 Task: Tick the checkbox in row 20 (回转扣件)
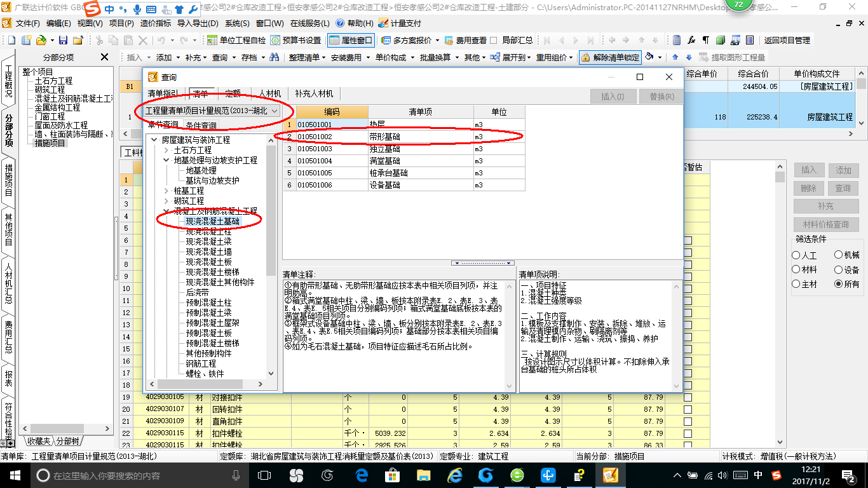click(x=688, y=409)
